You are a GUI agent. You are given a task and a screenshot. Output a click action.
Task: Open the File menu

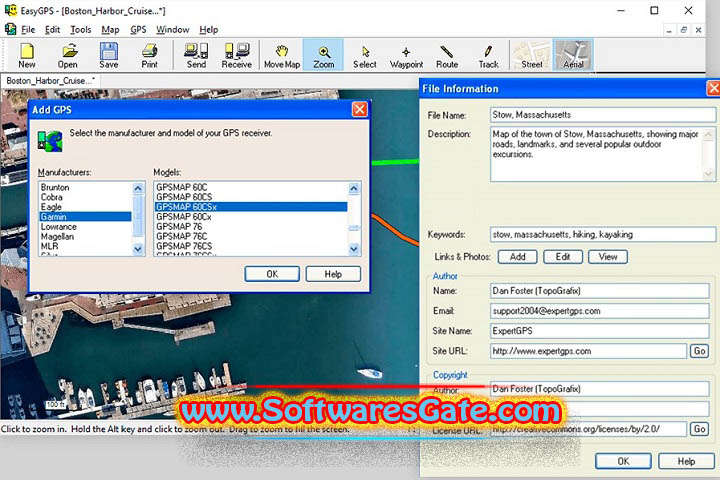click(x=28, y=30)
